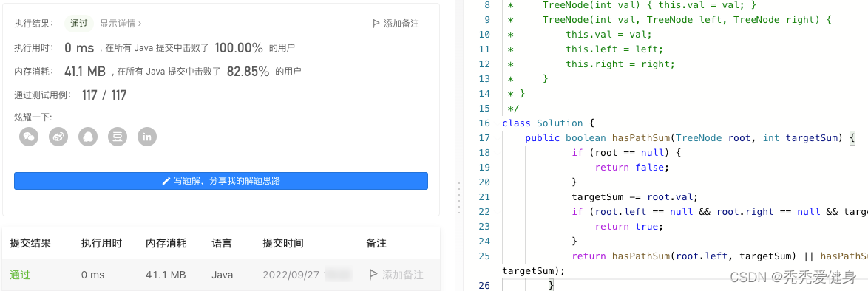Viewport: 868px width, 291px height.
Task: Click the 100.00% runtime percentile value
Action: 239,48
